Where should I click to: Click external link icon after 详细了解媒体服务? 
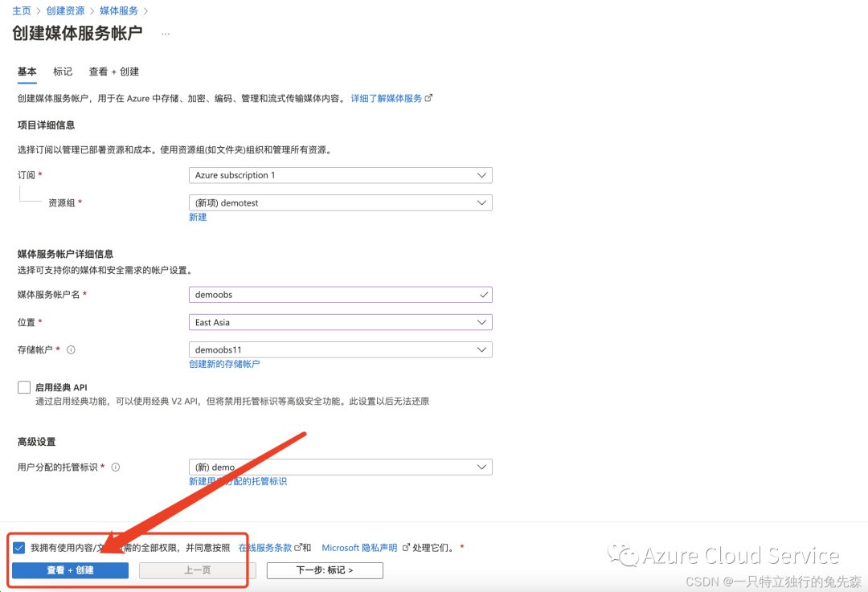click(x=428, y=98)
